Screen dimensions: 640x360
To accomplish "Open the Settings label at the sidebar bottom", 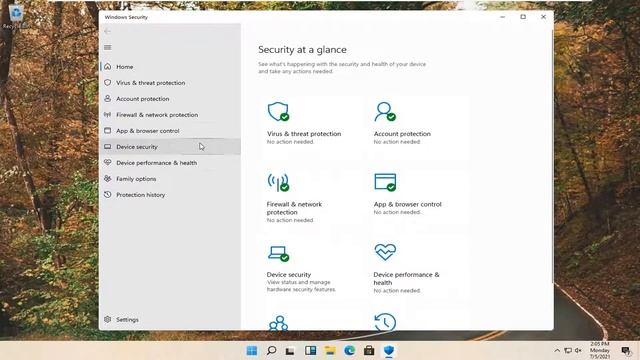I will pos(127,320).
